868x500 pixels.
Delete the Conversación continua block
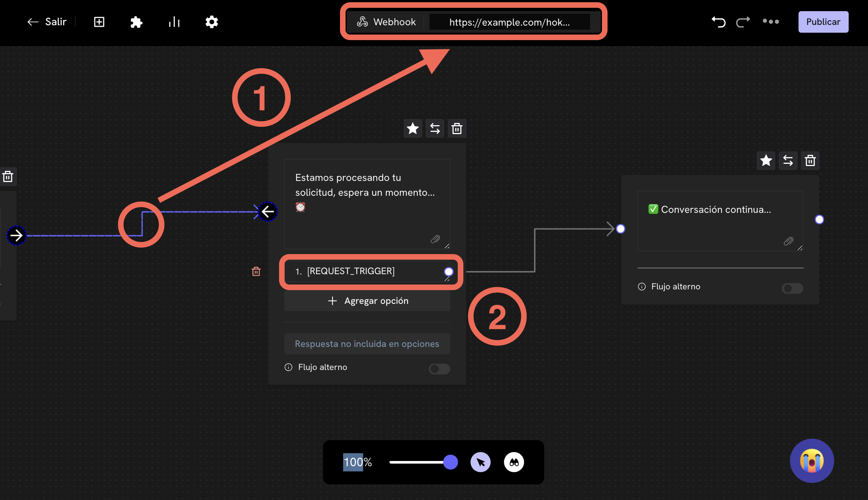click(810, 160)
